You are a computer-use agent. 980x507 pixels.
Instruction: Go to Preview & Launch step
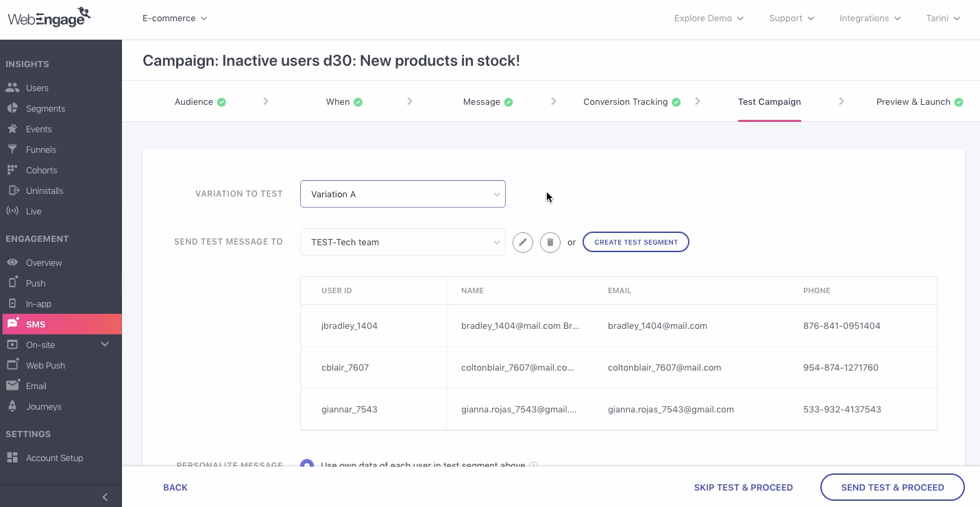[914, 101]
